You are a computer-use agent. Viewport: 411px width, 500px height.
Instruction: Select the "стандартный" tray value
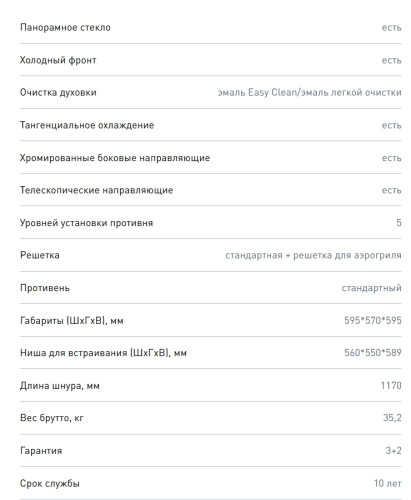click(x=371, y=288)
